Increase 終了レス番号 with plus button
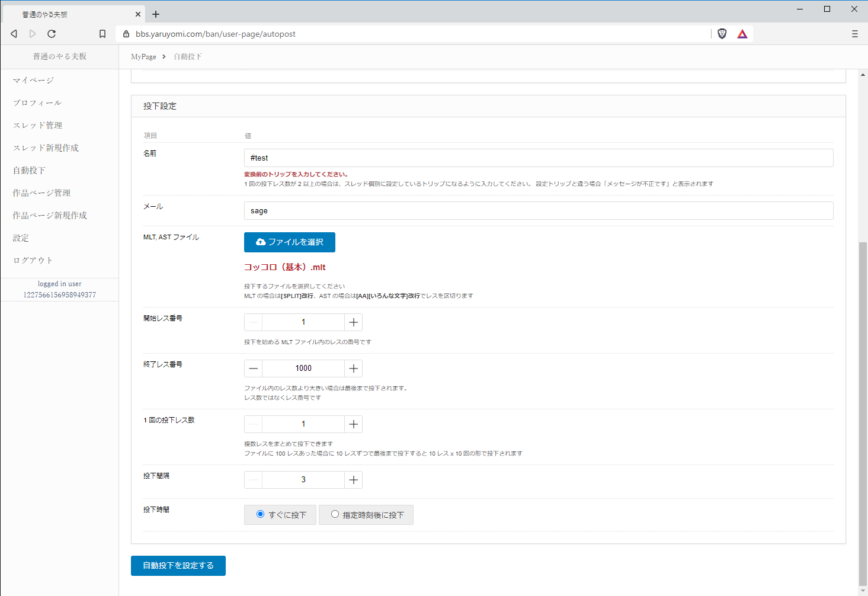This screenshot has height=596, width=868. click(354, 369)
